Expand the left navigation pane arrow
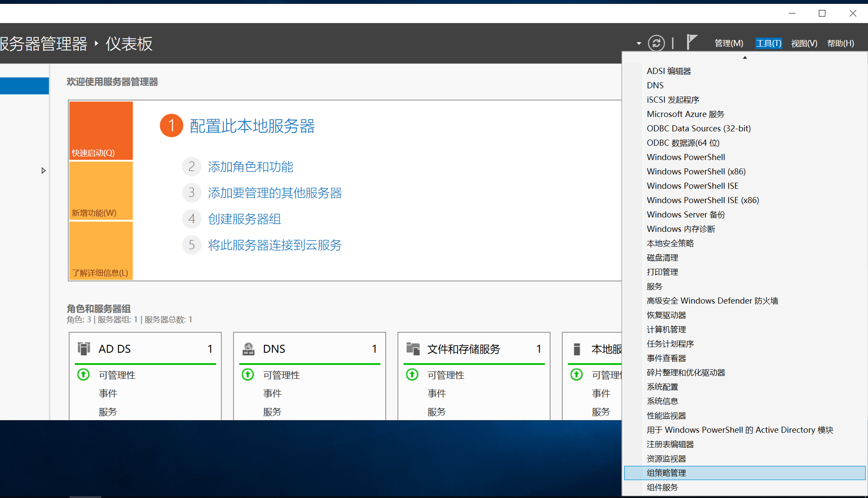This screenshot has height=498, width=868. coord(43,170)
